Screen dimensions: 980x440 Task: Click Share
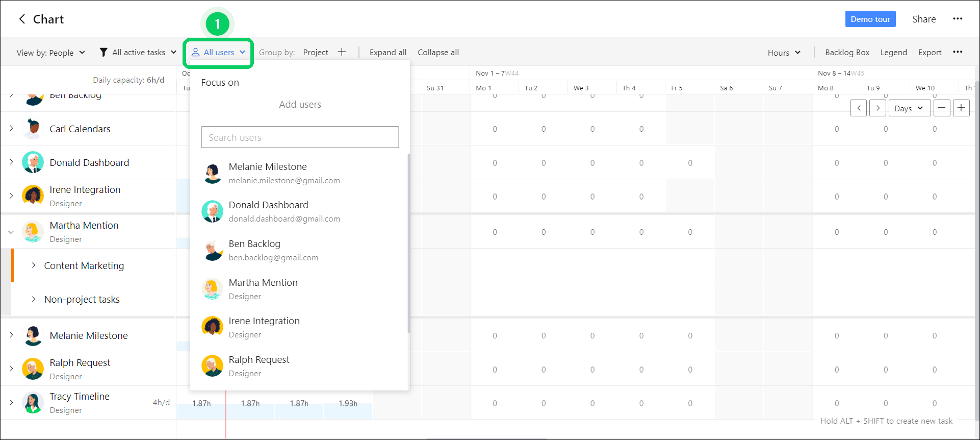[x=924, y=19]
